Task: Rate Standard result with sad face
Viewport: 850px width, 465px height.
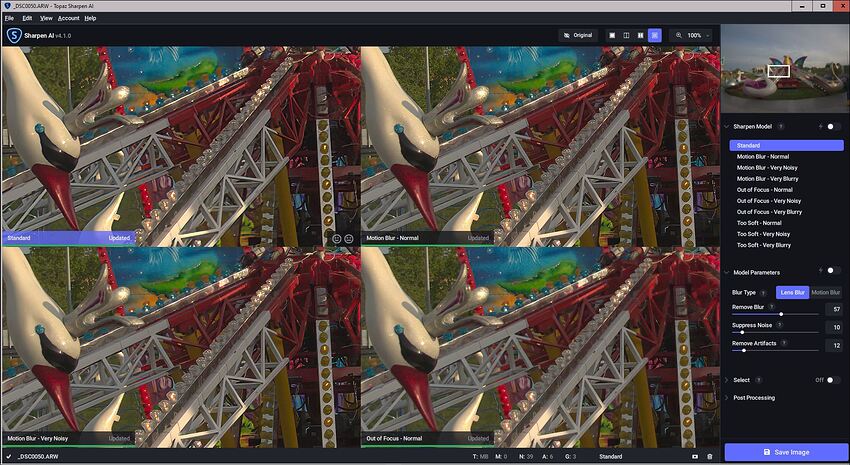Action: pyautogui.click(x=349, y=238)
